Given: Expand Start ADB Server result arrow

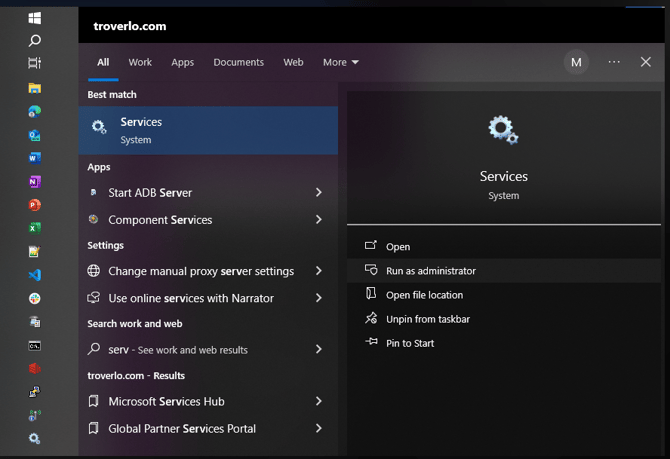Looking at the screenshot, I should (x=319, y=192).
